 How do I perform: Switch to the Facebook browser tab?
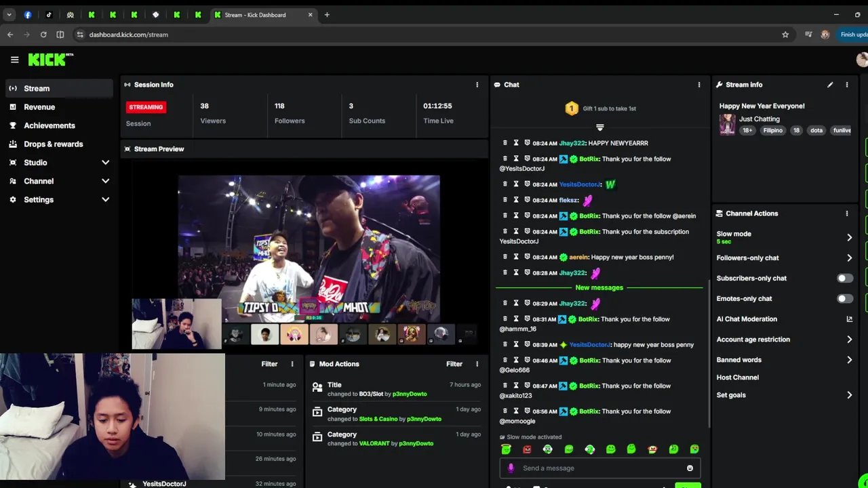[28, 15]
